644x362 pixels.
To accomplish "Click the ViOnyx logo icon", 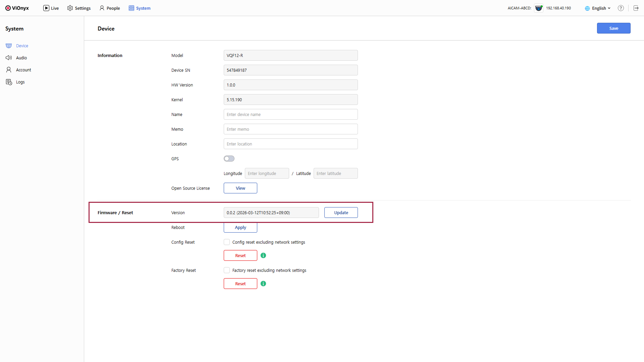I will [8, 8].
